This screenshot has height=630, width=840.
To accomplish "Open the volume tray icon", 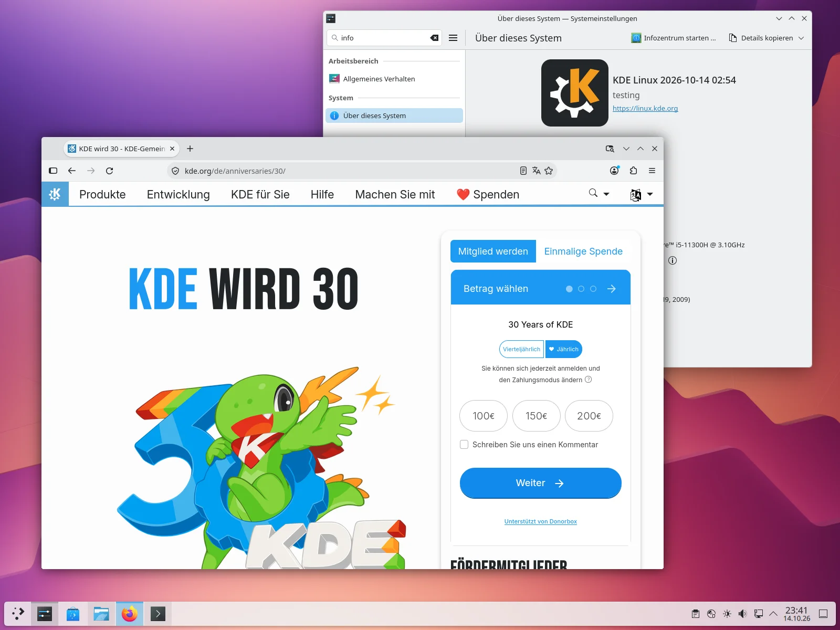I will (742, 614).
